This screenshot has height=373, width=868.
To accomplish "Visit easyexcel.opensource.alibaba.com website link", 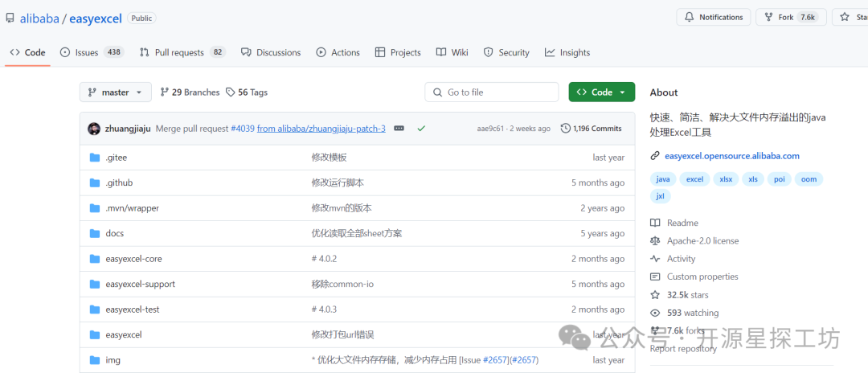I will coord(732,156).
